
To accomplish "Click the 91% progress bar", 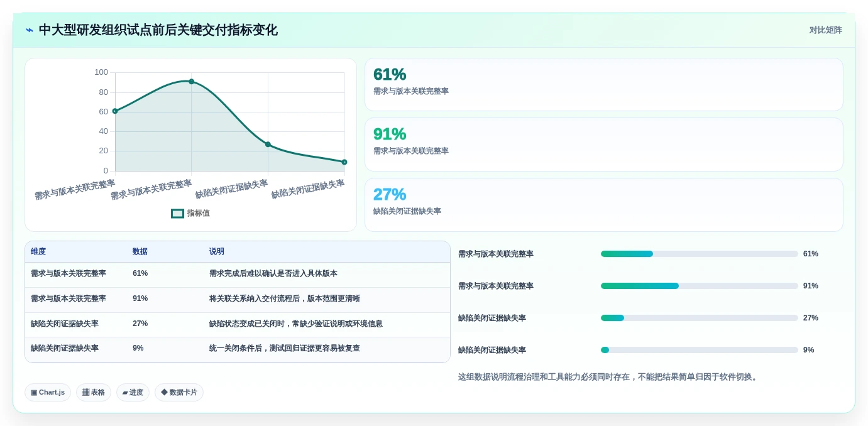I will coord(699,286).
